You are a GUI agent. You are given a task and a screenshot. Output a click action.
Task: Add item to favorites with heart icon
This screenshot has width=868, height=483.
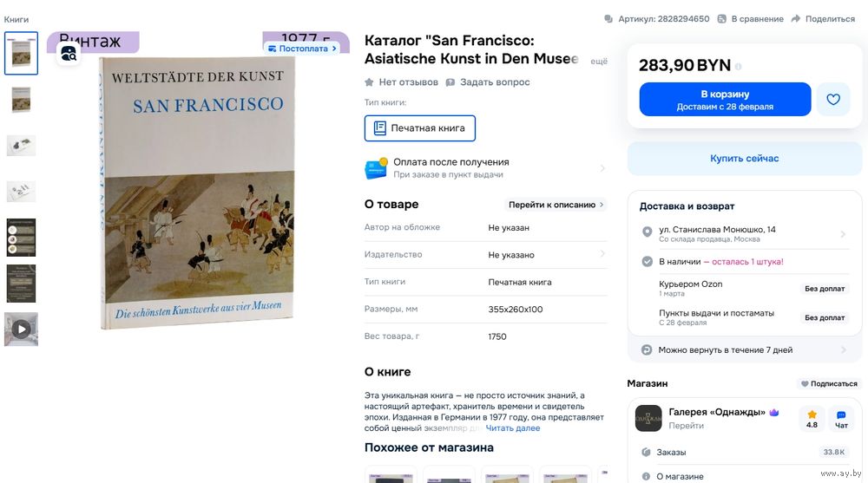point(832,100)
